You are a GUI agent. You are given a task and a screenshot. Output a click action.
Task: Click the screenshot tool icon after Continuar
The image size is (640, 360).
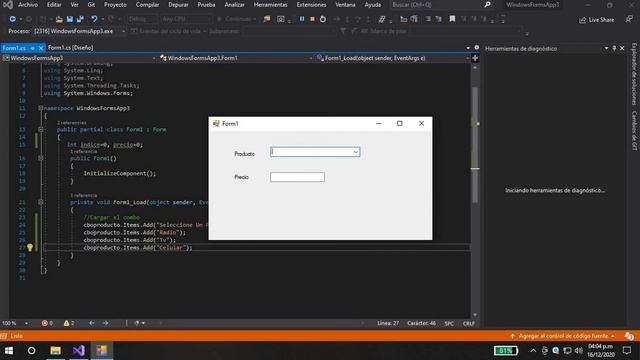[280, 19]
